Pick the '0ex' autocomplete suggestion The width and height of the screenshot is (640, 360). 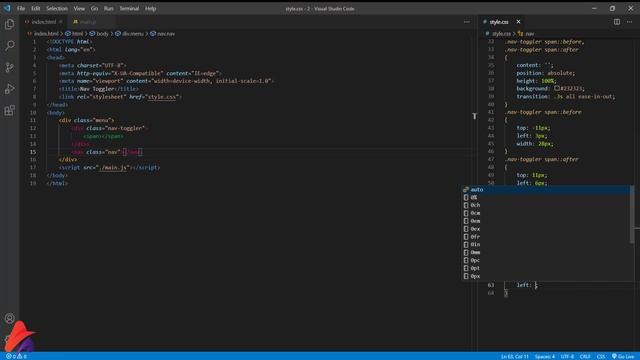click(546, 229)
